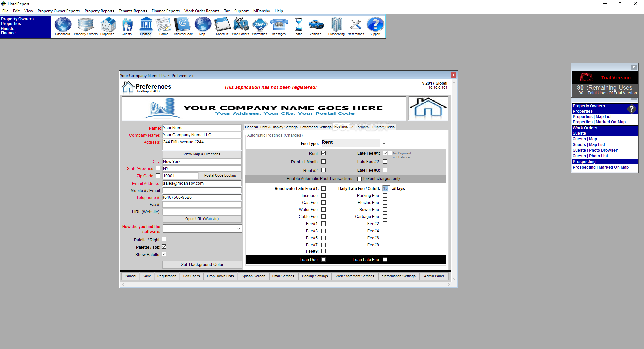Screen dimensions: 644x349
Task: Open Properties | Map List link in palette
Action: pos(592,117)
